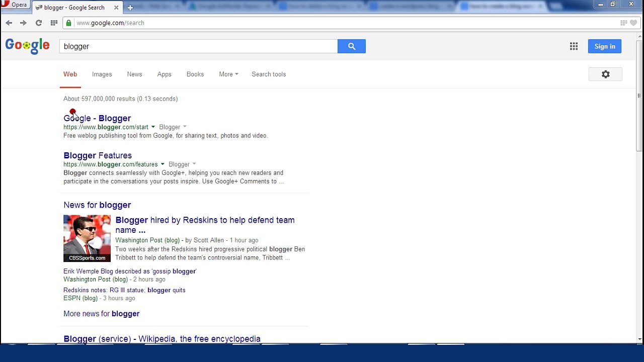Go back to the previous page
The width and height of the screenshot is (644, 362).
pos(9,23)
